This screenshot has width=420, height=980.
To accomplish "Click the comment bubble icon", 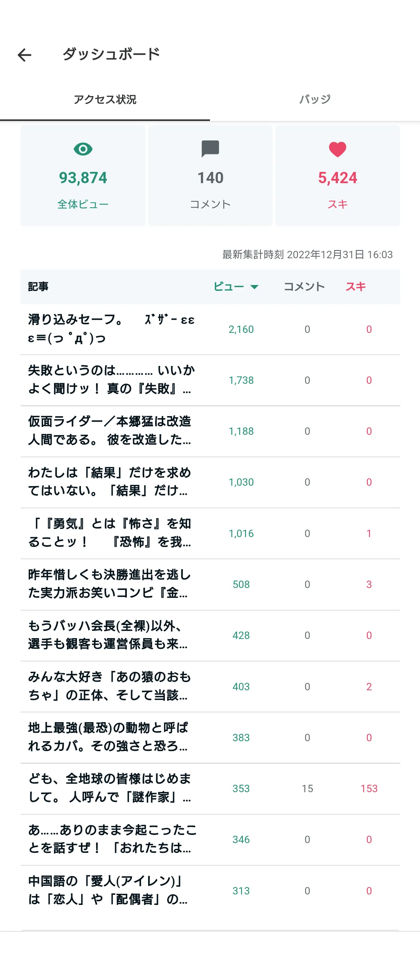I will click(x=210, y=149).
